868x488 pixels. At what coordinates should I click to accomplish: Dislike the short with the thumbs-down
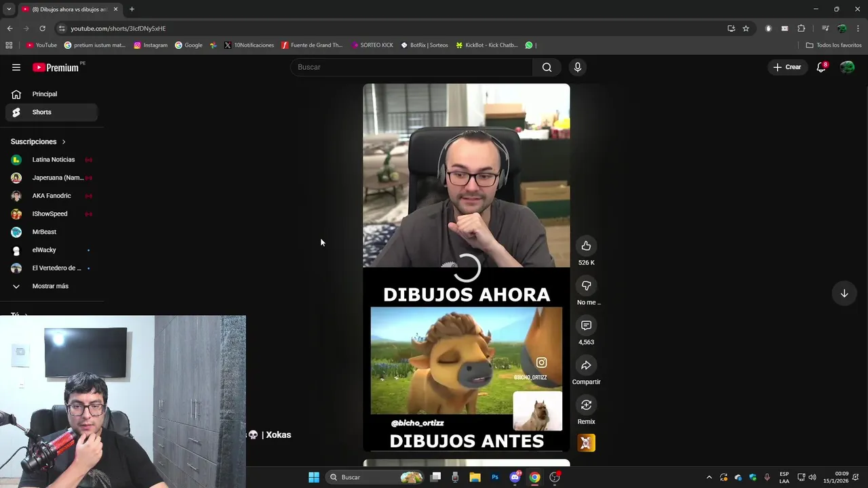click(x=586, y=285)
